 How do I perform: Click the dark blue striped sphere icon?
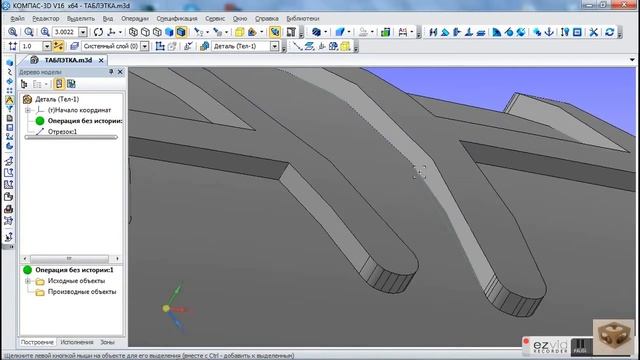coord(316,32)
